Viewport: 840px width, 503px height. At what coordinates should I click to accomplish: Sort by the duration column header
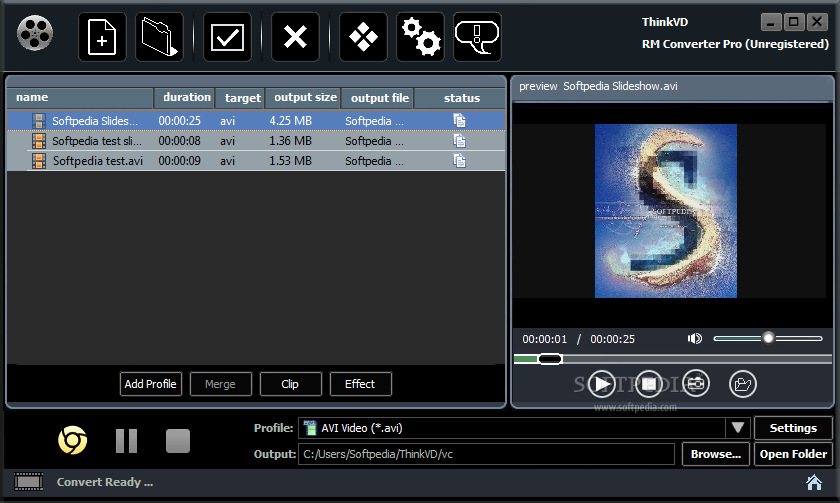pyautogui.click(x=184, y=97)
